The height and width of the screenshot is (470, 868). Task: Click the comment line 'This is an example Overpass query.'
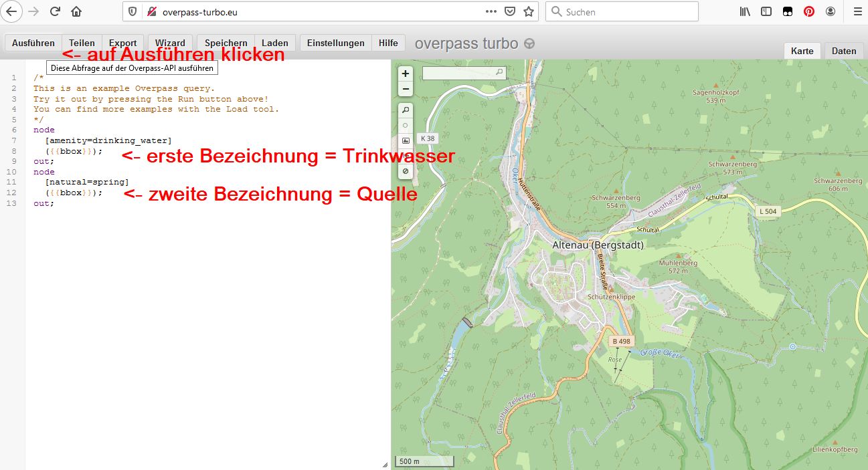pos(124,88)
